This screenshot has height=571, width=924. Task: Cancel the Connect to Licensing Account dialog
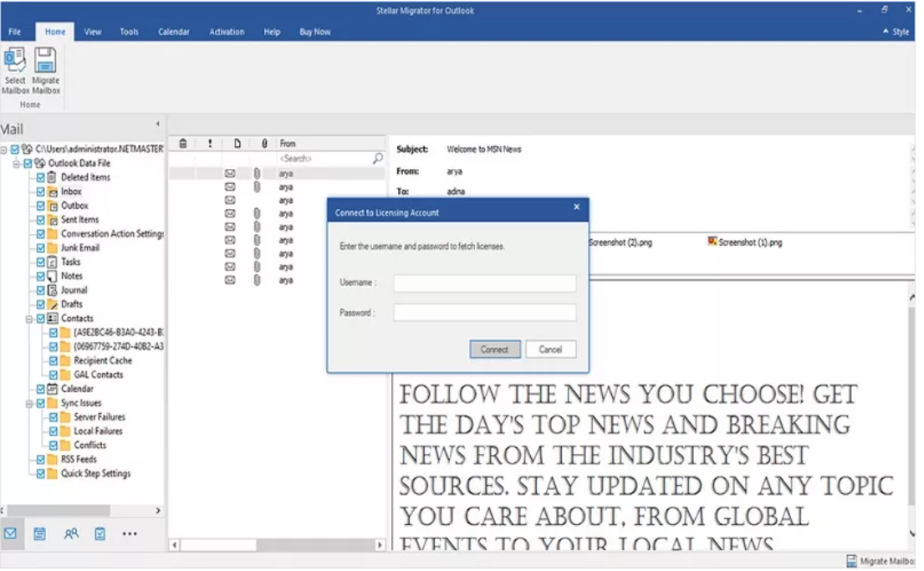(x=551, y=349)
